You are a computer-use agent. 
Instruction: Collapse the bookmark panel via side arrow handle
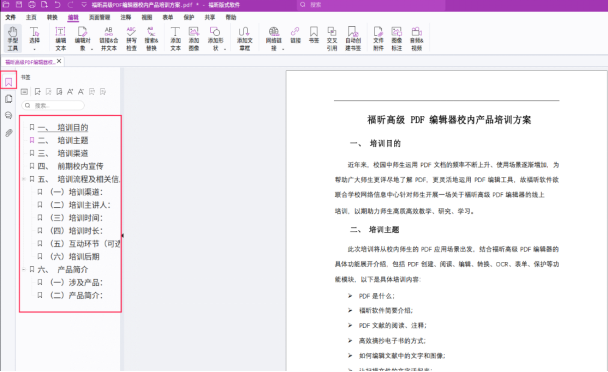[123, 235]
